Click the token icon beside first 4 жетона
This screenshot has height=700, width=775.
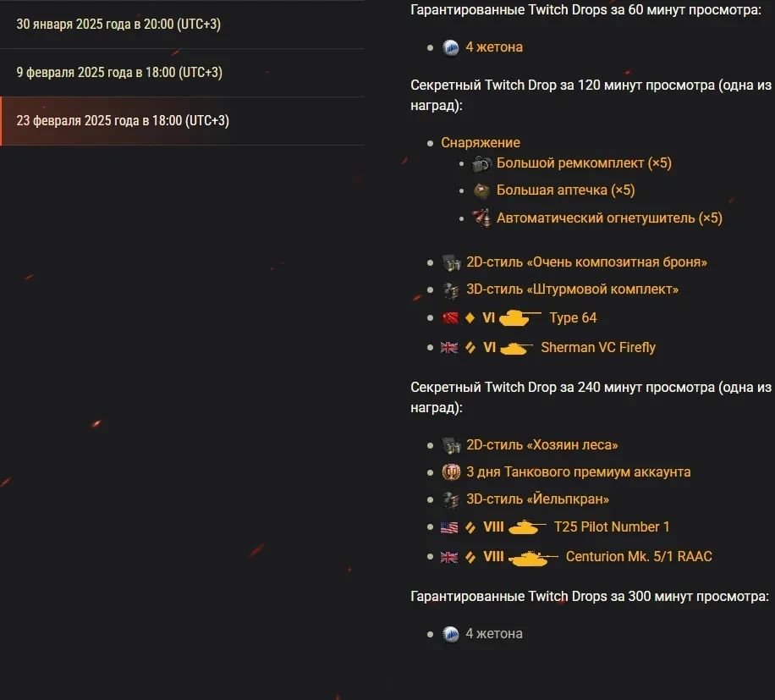click(451, 47)
